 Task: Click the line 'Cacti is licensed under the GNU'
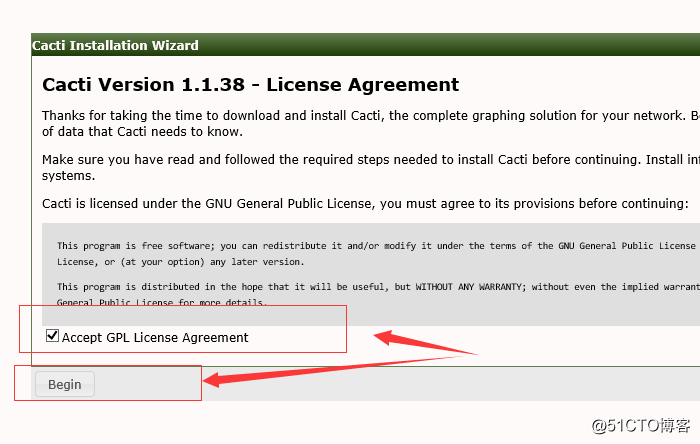coord(365,203)
